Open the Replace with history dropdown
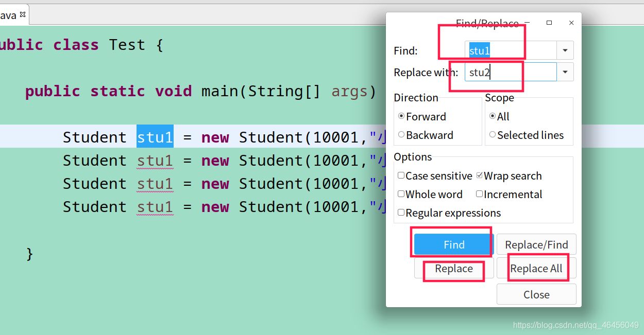This screenshot has width=644, height=335. click(x=565, y=72)
